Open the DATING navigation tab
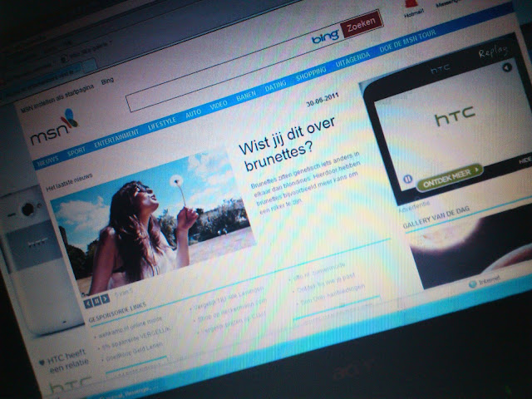 click(275, 86)
